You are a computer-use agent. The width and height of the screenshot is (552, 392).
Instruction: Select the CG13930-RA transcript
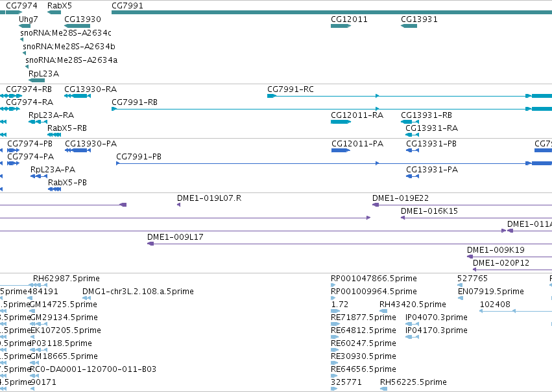[77, 96]
